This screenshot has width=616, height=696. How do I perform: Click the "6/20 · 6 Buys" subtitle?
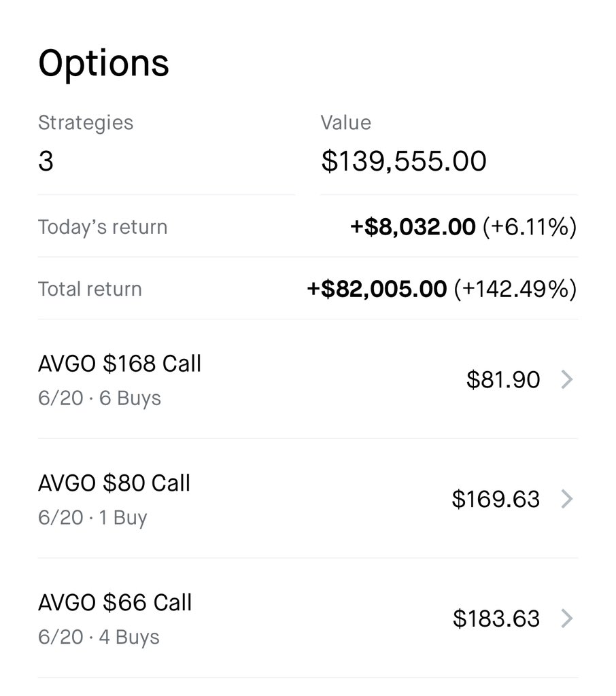99,398
